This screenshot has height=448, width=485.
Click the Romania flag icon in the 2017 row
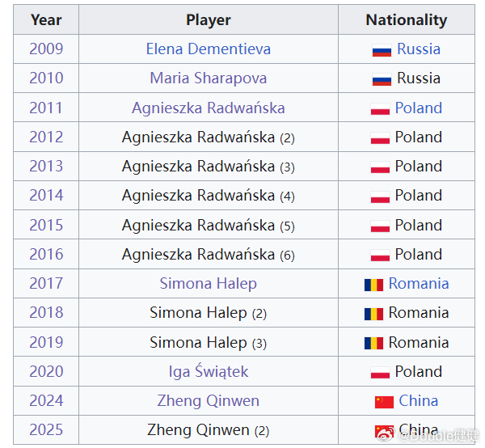point(373,285)
